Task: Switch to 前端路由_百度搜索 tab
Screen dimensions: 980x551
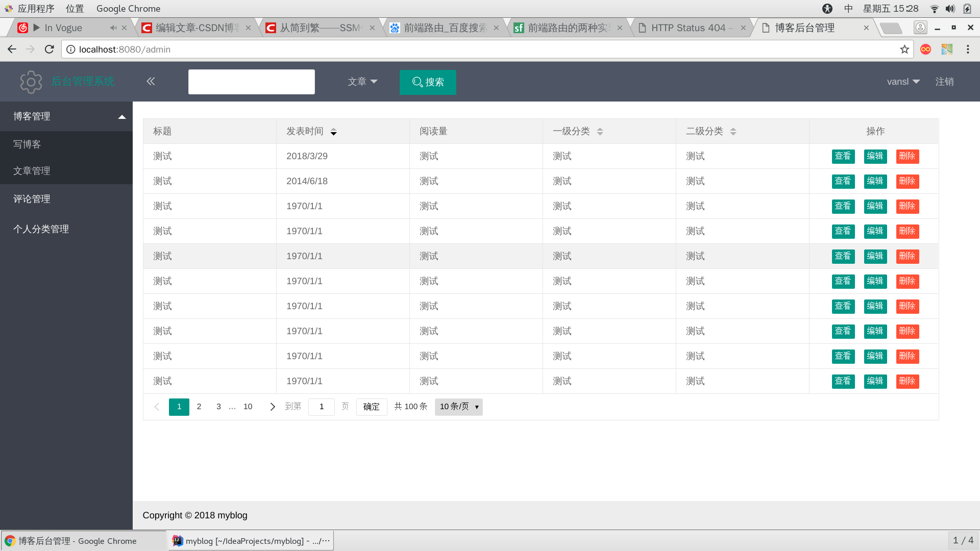Action: click(445, 28)
